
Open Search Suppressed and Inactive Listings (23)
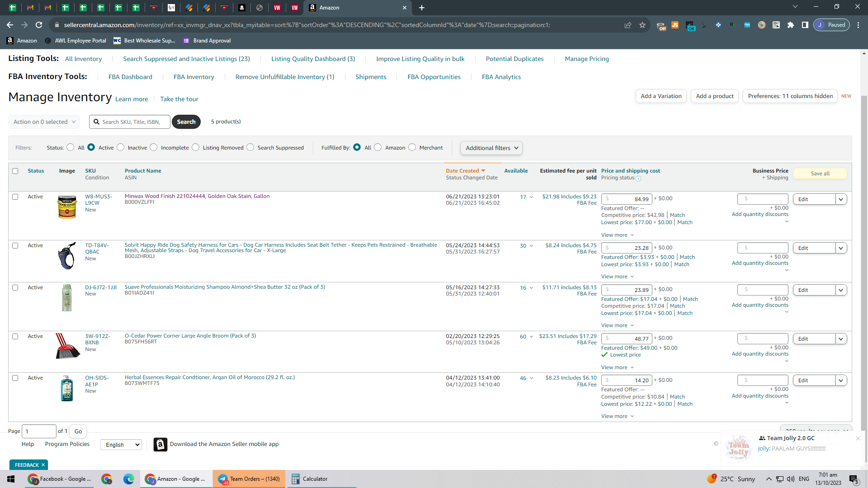(x=187, y=59)
